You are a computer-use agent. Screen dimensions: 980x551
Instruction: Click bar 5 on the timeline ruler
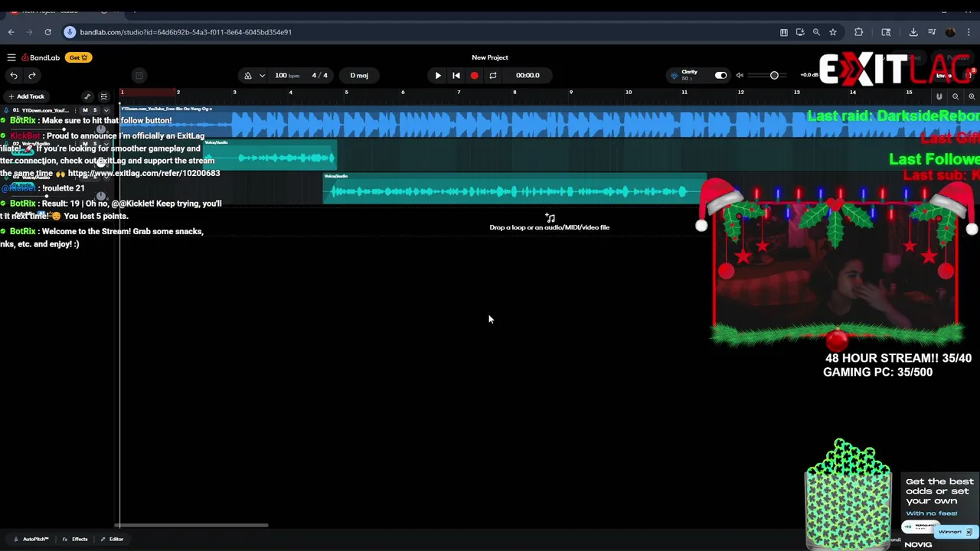[346, 93]
